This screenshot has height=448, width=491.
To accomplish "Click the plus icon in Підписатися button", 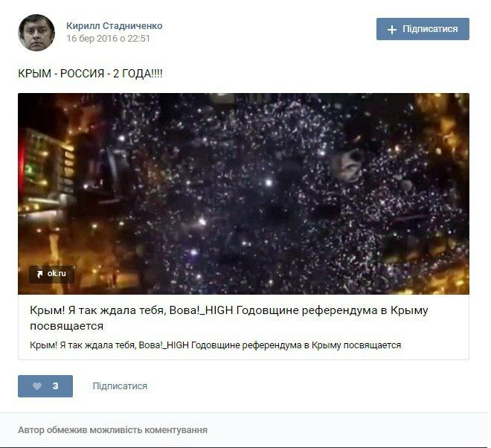I will (x=392, y=30).
